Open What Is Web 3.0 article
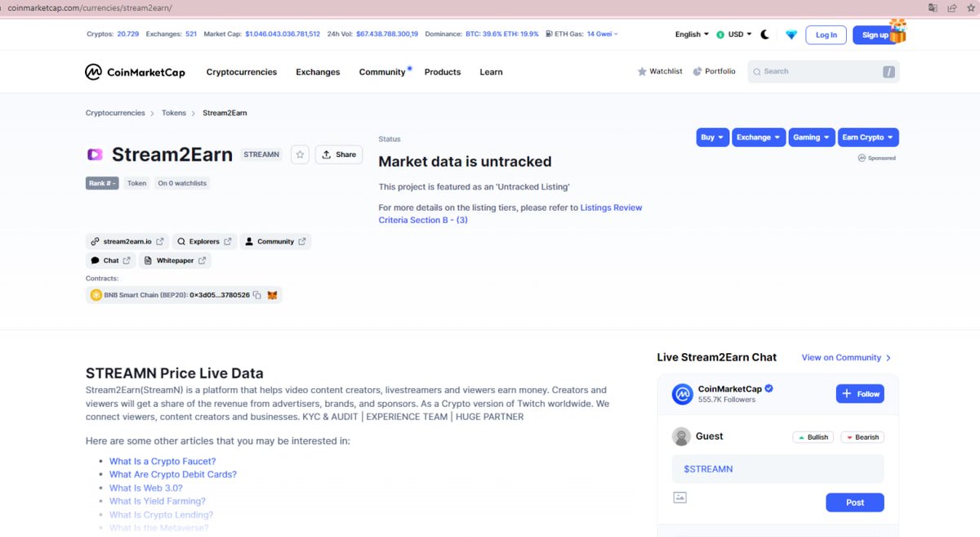The image size is (980, 537). (146, 488)
